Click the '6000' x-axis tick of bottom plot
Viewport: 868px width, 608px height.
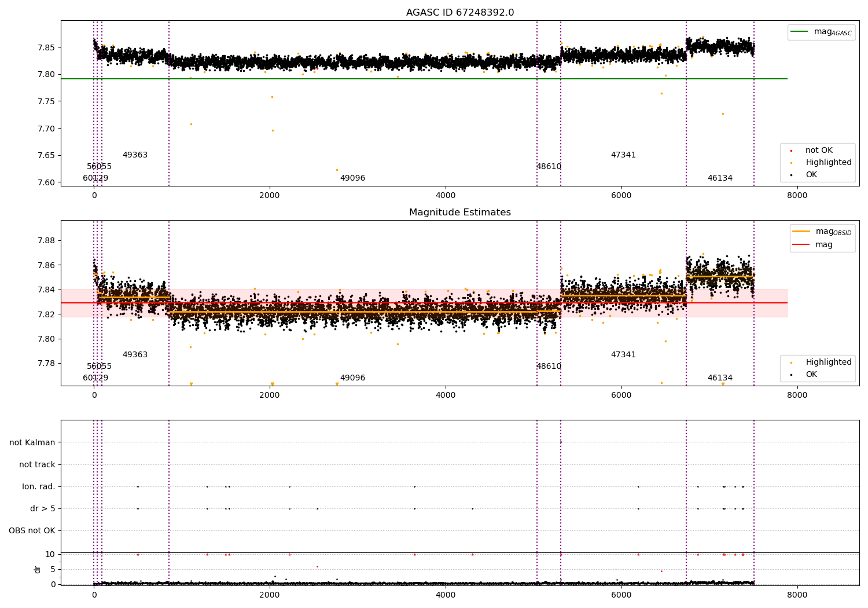click(621, 595)
